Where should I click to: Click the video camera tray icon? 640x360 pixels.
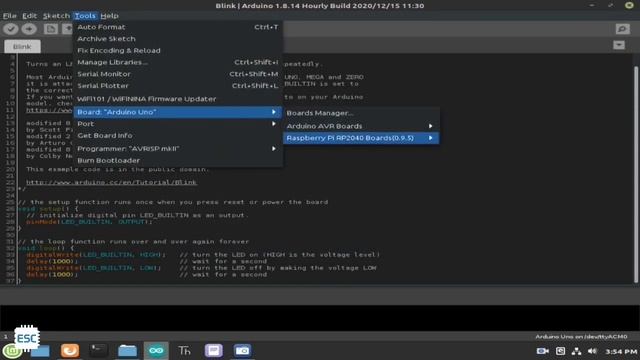[x=542, y=351]
